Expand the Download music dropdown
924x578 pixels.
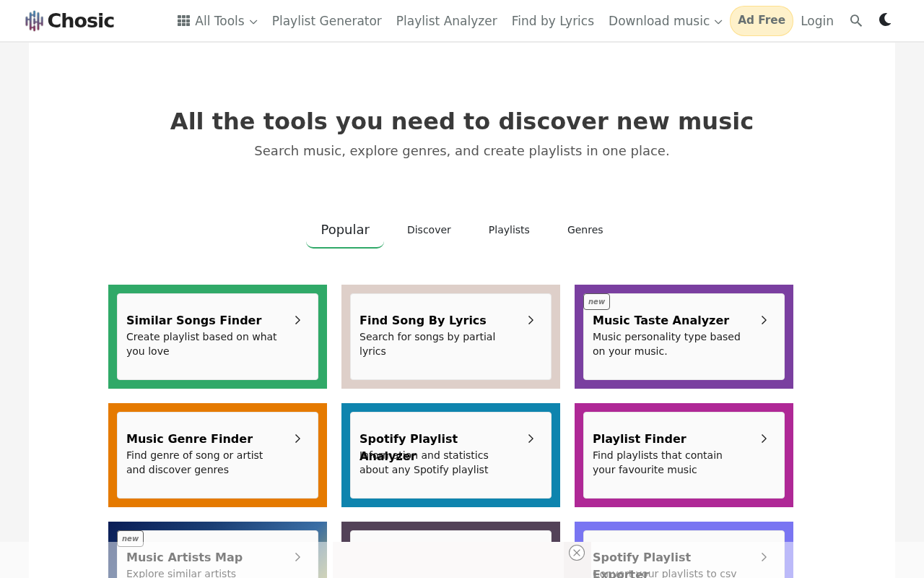click(x=666, y=21)
